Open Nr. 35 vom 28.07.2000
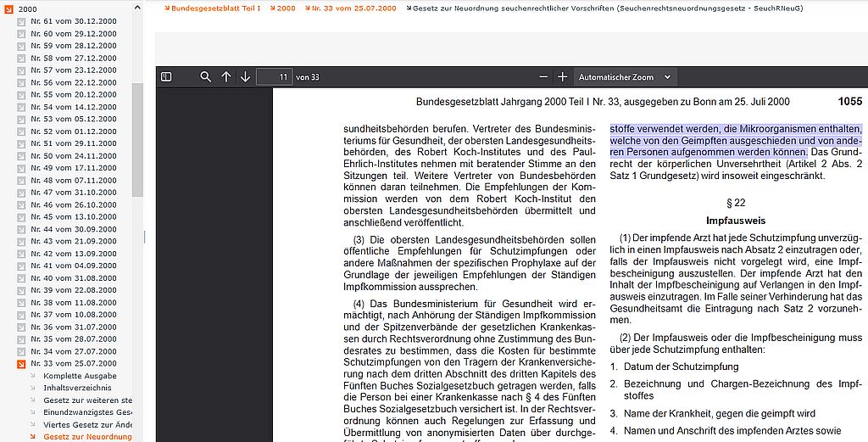This screenshot has width=868, height=442. pos(74,339)
